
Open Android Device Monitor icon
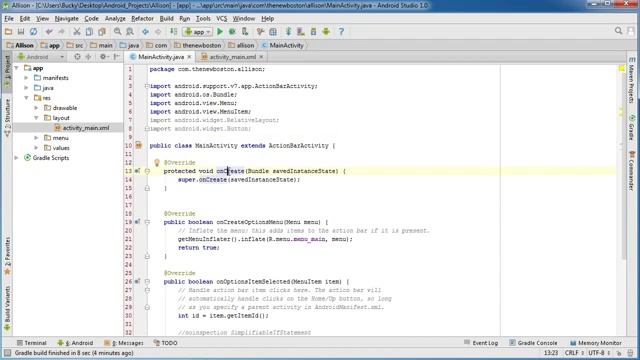pos(326,31)
